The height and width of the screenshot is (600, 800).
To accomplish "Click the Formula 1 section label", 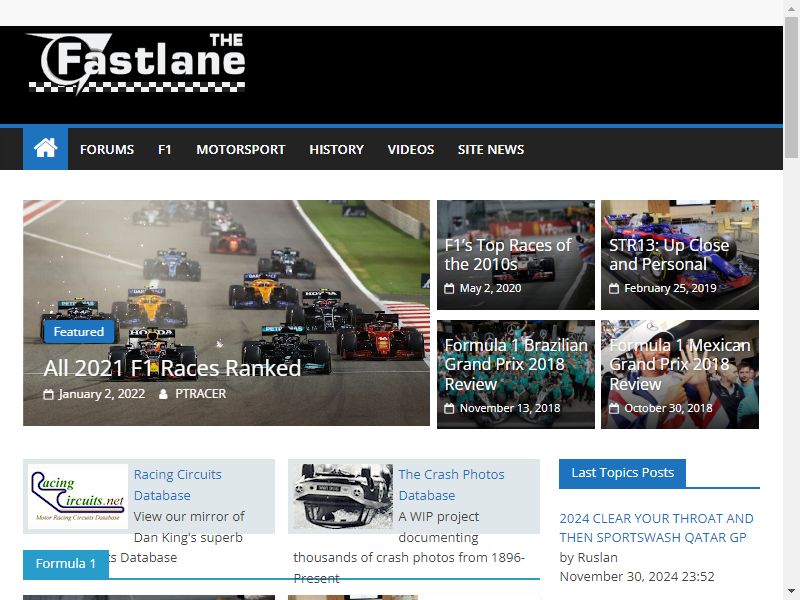I will point(66,564).
